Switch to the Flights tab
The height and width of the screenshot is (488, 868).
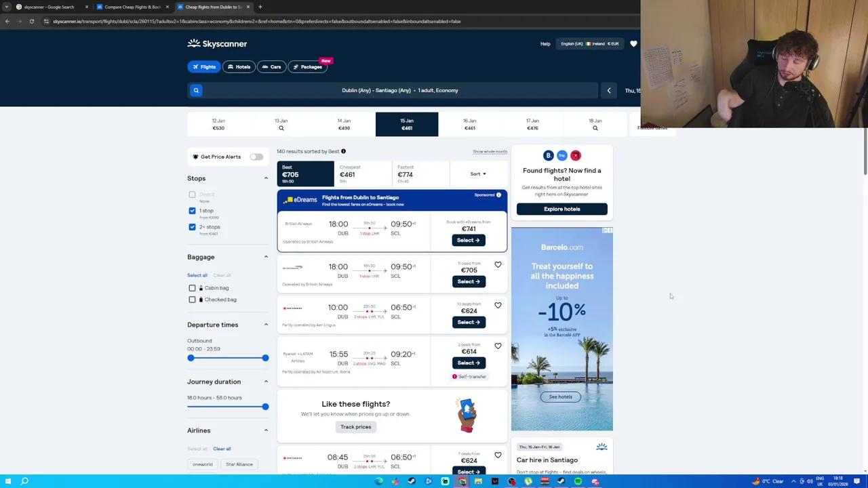coord(203,67)
